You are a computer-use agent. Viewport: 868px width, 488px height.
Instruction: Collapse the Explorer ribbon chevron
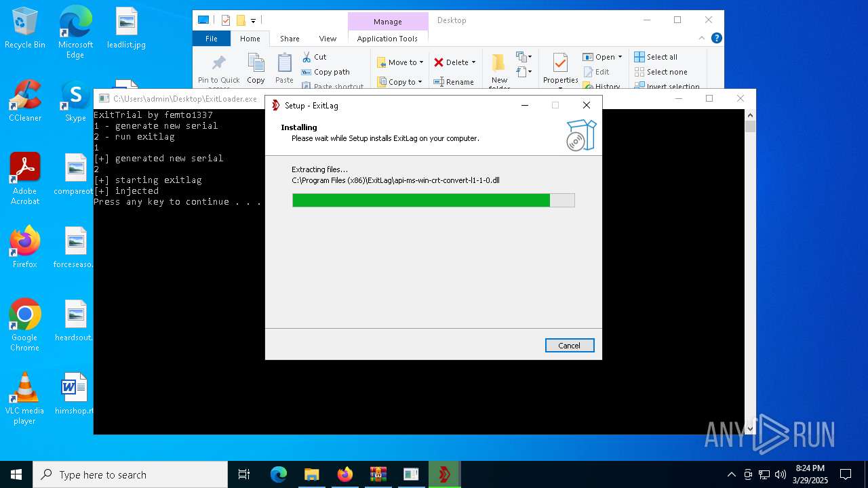click(x=703, y=39)
